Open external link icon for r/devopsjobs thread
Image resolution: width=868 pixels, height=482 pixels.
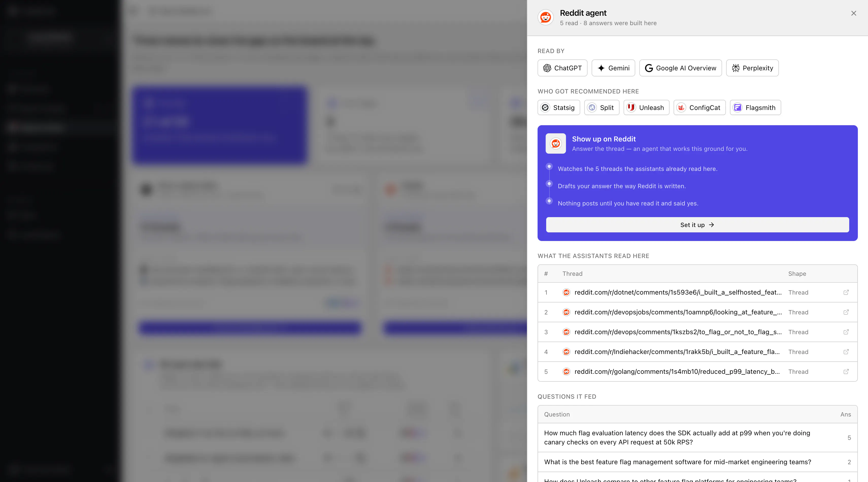[846, 312]
